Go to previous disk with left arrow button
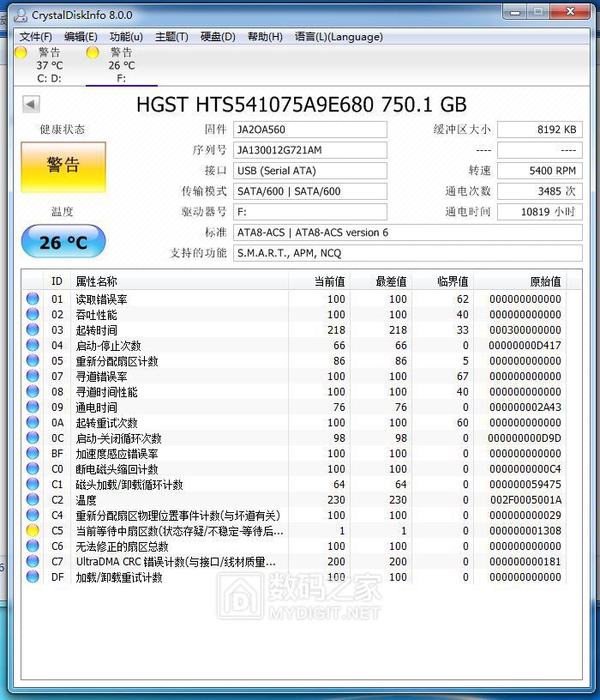The width and height of the screenshot is (600, 700). point(31,104)
